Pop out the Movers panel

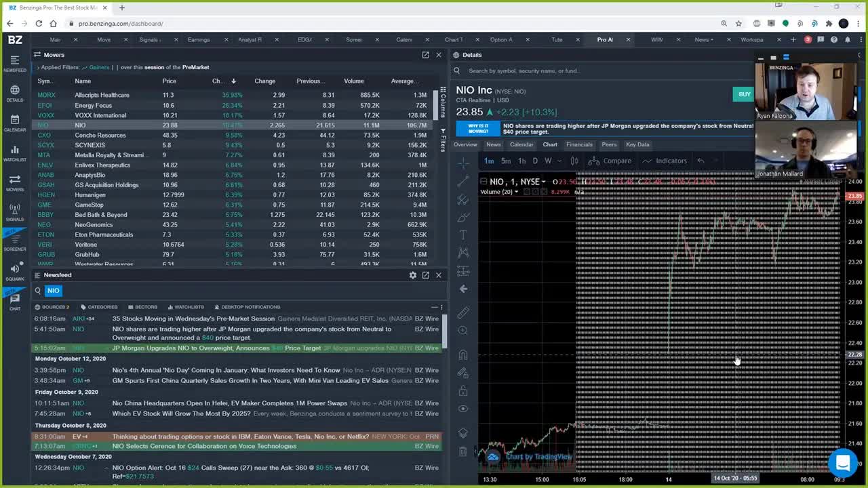coord(425,55)
